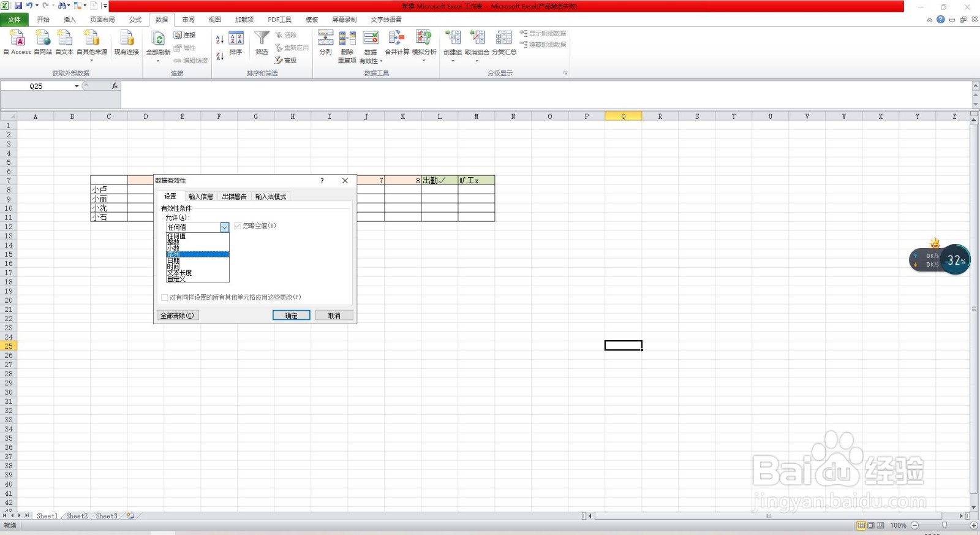Open the quick access toolbar customize dropdown
Viewport: 980px width, 535px height.
105,6
